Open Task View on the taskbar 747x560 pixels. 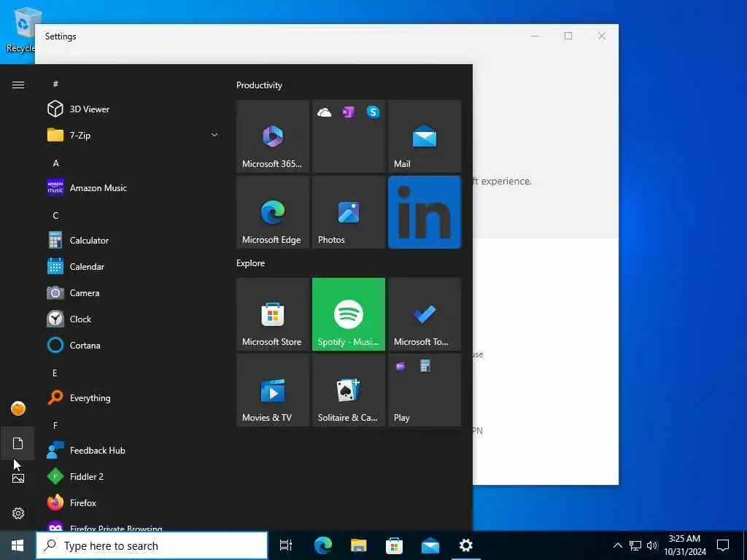coord(286,545)
